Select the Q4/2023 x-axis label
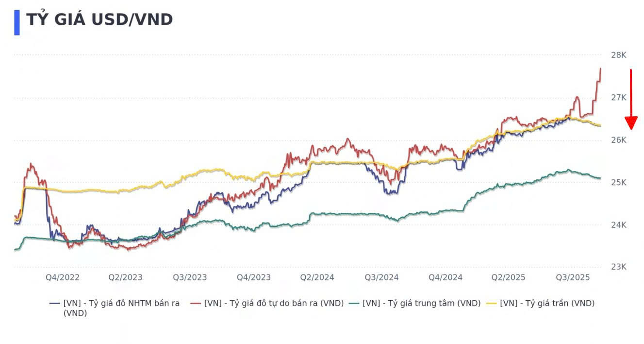 [x=254, y=277]
